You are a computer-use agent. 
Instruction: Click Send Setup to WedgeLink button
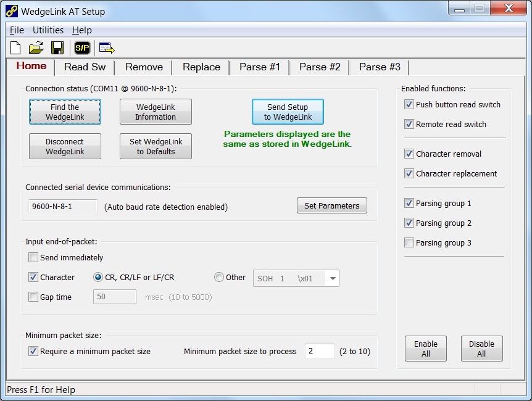click(288, 112)
